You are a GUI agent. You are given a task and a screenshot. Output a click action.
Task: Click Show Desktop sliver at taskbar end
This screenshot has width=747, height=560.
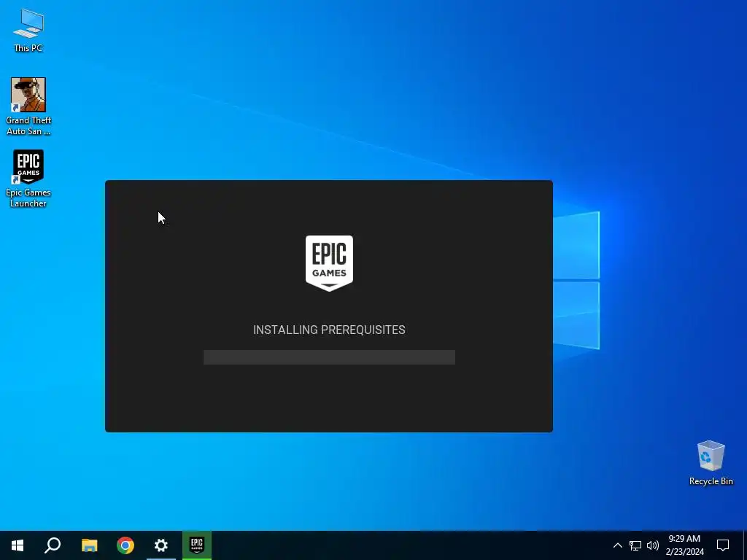[x=744, y=545]
